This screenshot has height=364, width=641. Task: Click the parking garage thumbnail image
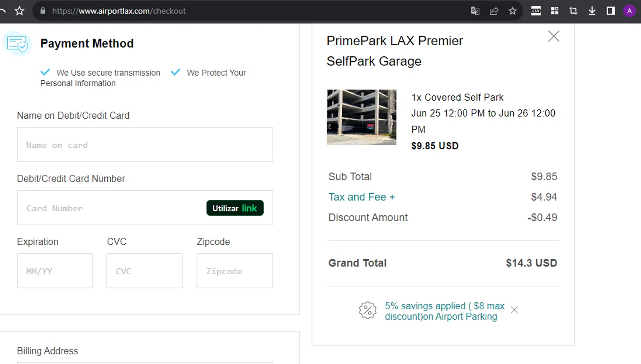[x=362, y=117]
